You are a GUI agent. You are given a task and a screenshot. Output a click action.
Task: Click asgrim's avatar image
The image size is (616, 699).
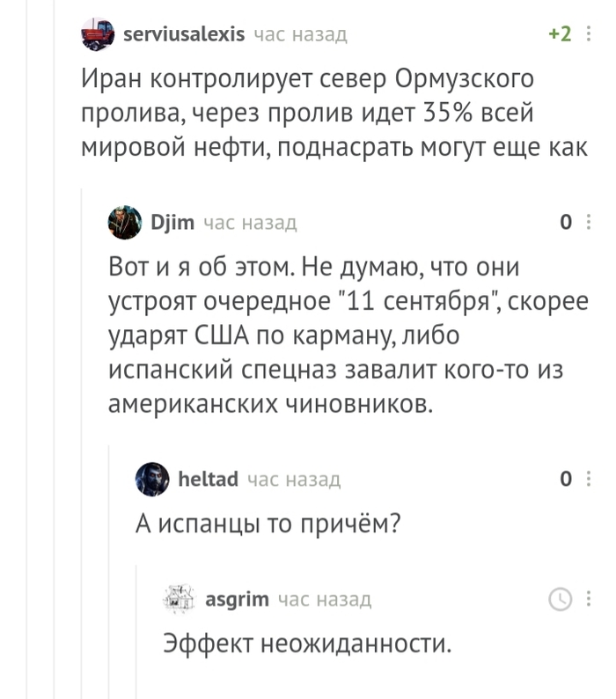tap(180, 600)
